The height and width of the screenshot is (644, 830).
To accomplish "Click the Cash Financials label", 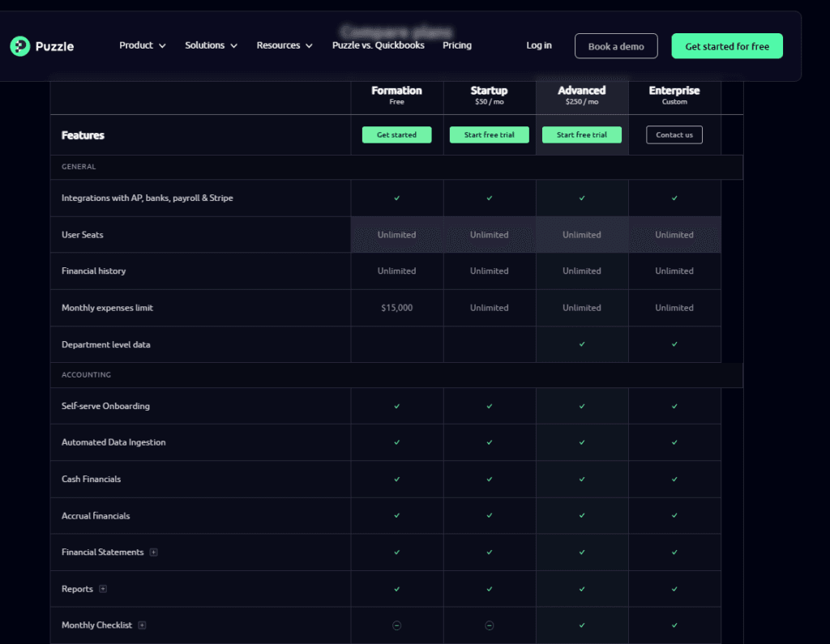I will pyautogui.click(x=91, y=480).
